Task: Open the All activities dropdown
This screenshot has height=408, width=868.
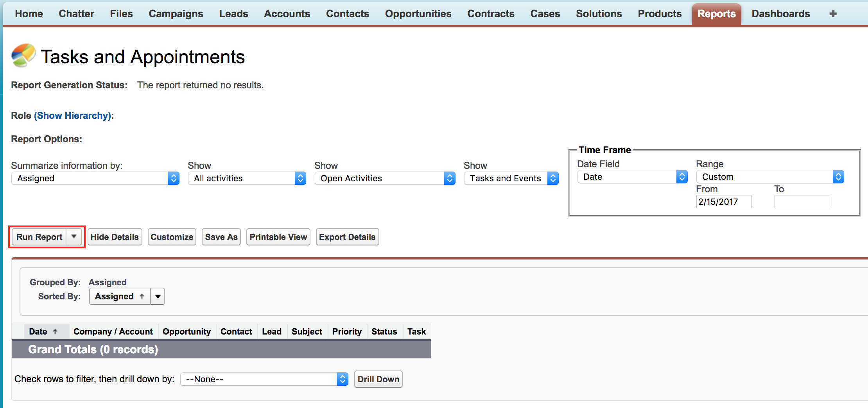Action: 247,179
